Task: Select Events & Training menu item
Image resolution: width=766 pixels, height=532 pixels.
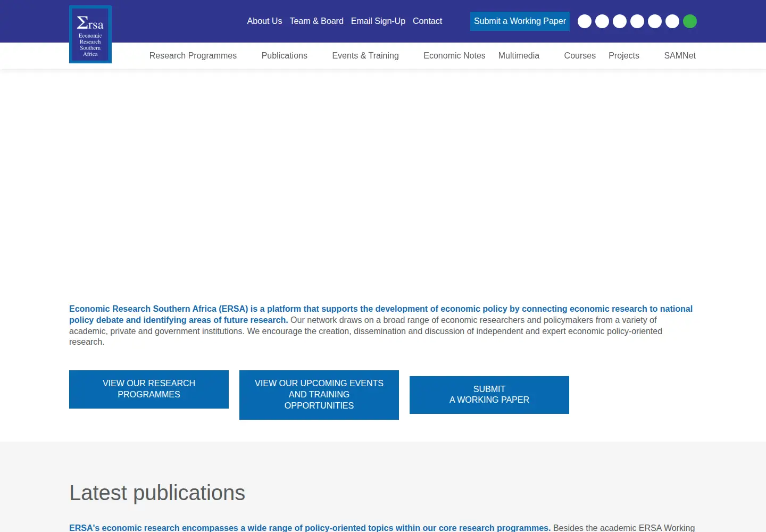Action: tap(365, 56)
